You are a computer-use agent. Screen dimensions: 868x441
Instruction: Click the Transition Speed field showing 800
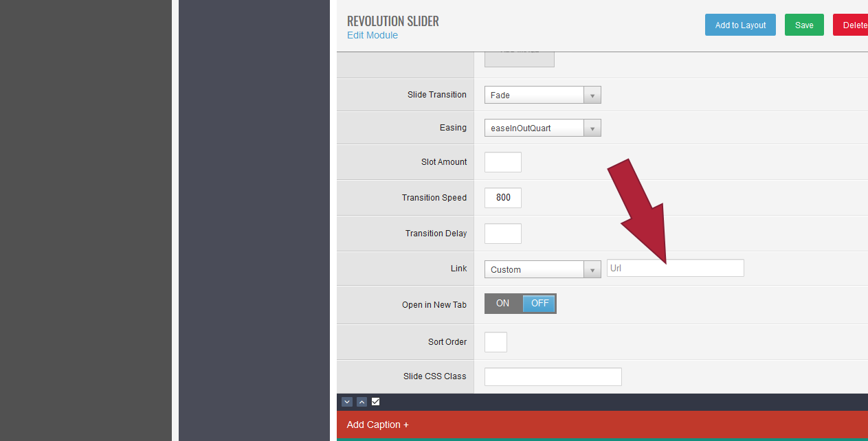click(503, 198)
